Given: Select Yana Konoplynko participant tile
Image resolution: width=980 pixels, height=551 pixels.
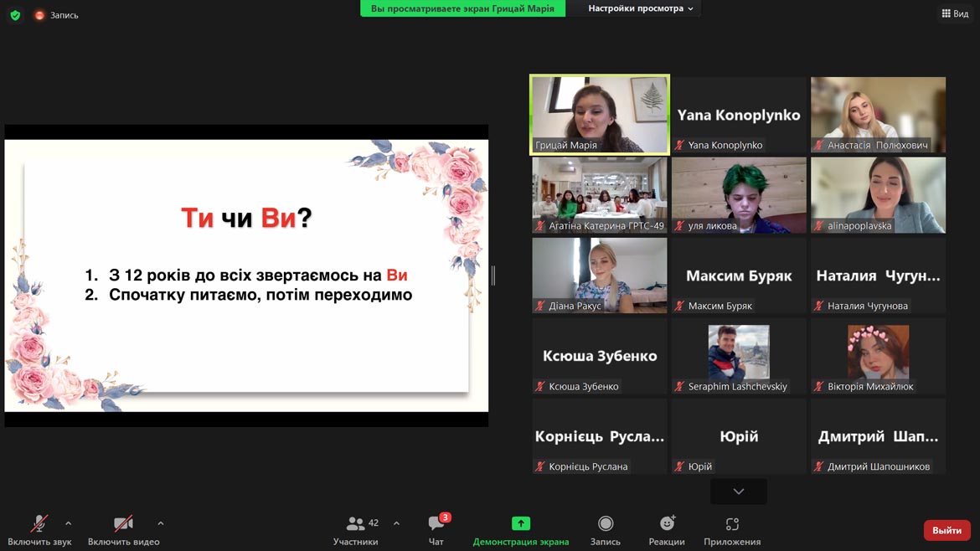Looking at the screenshot, I should [x=739, y=115].
